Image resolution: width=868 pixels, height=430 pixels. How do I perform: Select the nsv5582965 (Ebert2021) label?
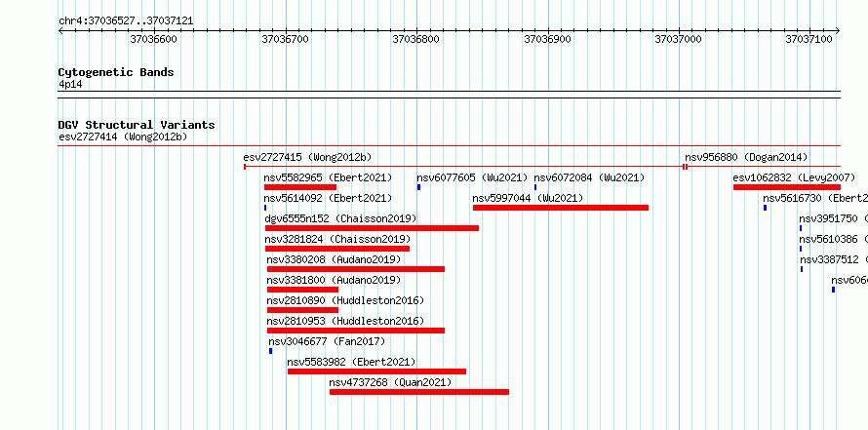[328, 177]
